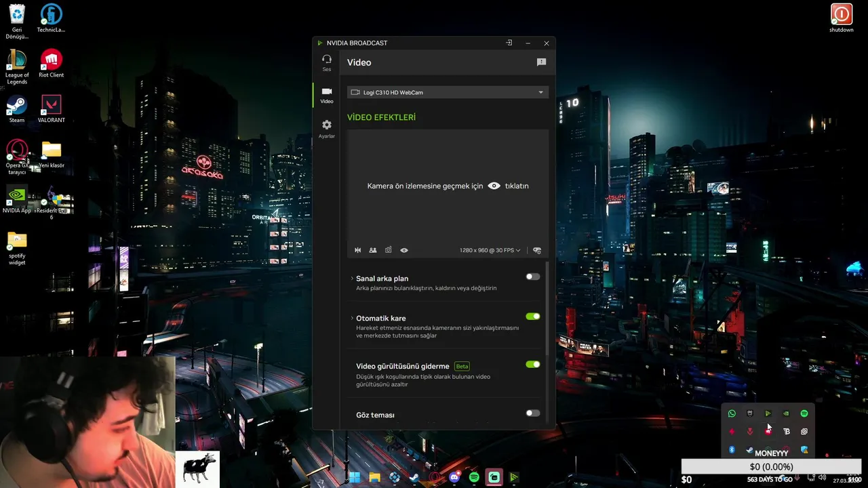Open the 1280 x 960 @ 30 FPS dropdown
868x488 pixels.
point(490,250)
